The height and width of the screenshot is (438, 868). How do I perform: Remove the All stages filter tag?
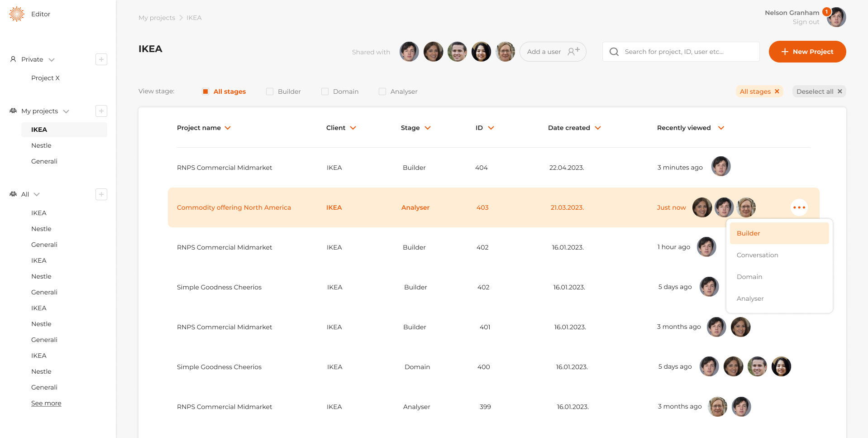pos(777,91)
